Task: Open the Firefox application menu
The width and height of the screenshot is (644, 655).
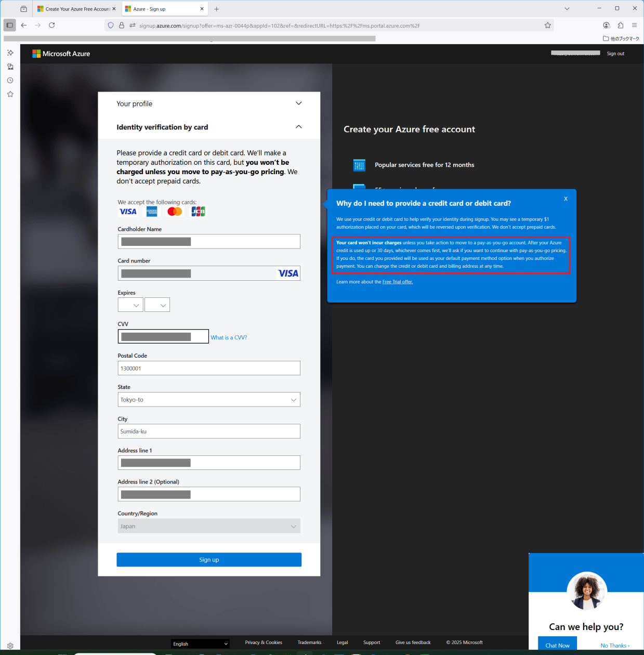Action: pyautogui.click(x=634, y=25)
